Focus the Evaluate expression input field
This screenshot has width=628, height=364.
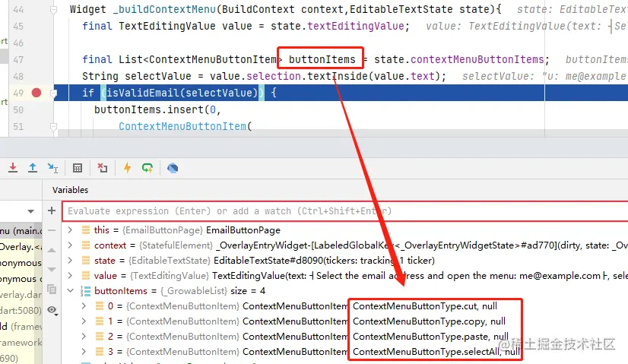345,211
